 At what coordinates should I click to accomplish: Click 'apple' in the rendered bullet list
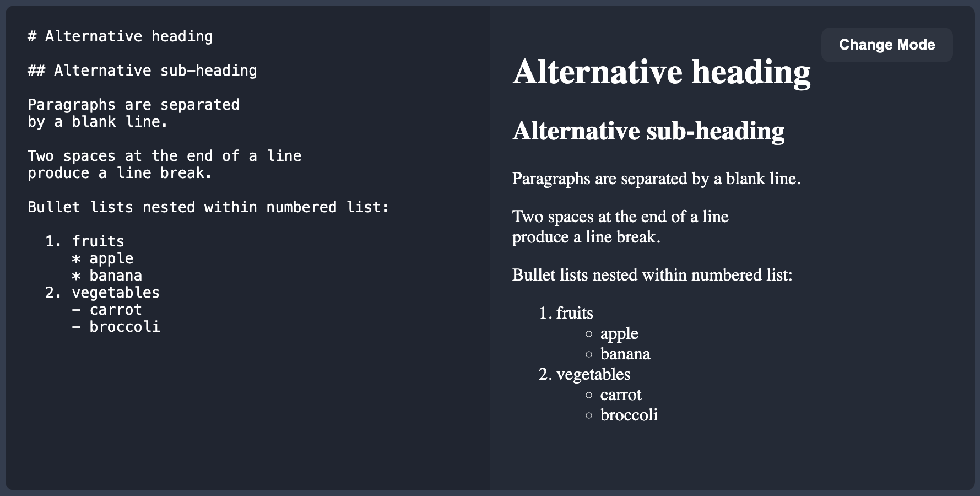click(x=619, y=333)
